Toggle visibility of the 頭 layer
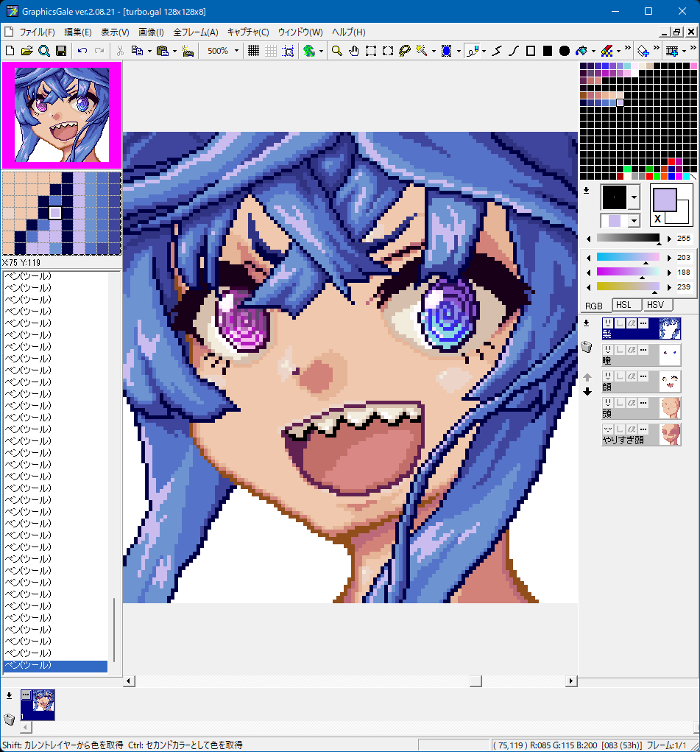 [608, 403]
